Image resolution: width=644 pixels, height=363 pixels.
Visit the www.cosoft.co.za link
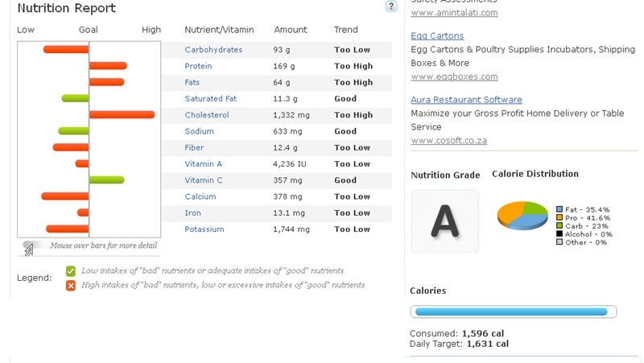pos(448,141)
